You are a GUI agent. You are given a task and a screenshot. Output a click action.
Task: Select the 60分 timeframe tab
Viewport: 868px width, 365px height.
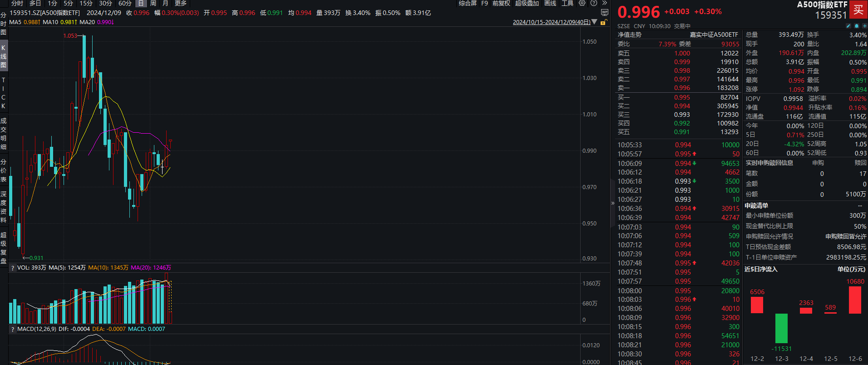click(125, 3)
